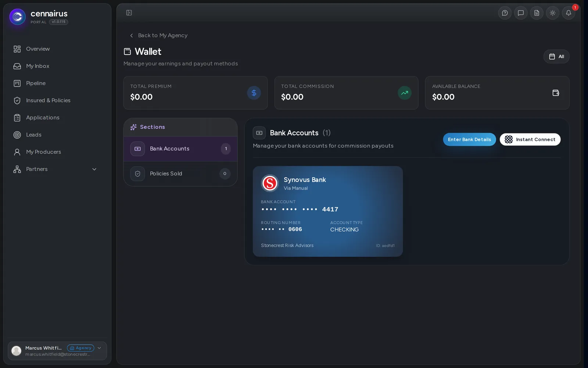
Task: Click Instant Connect button
Action: point(530,139)
